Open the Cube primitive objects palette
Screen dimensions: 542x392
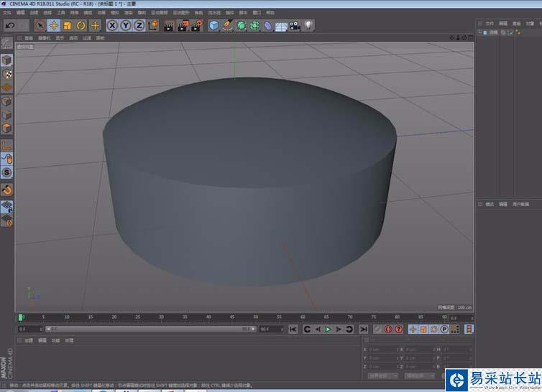click(x=214, y=26)
